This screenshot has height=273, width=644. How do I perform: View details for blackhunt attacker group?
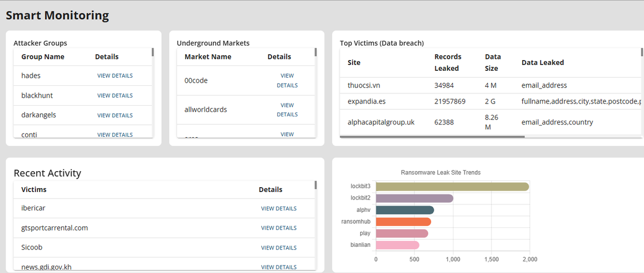pos(115,95)
